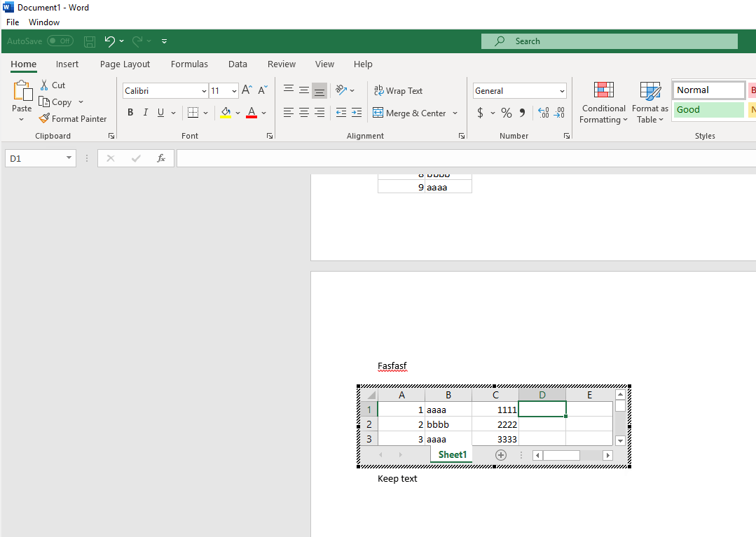
Task: Click the Cut scissors icon
Action: [x=44, y=85]
